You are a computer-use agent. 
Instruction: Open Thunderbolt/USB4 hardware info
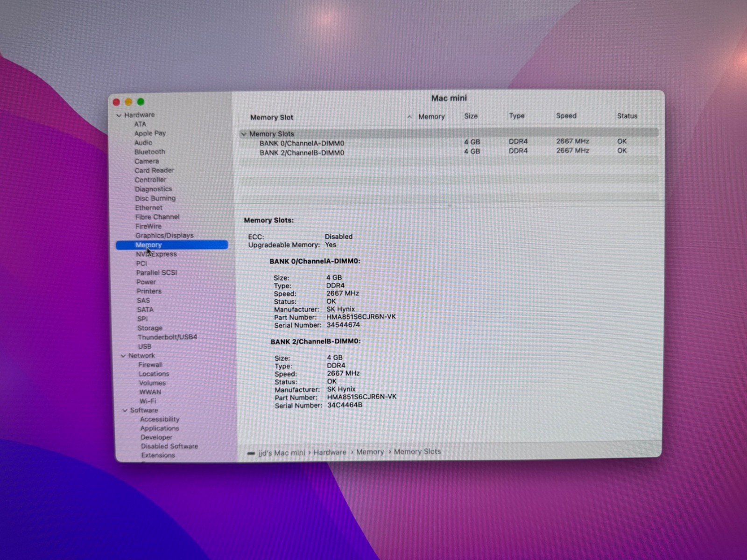click(x=167, y=337)
